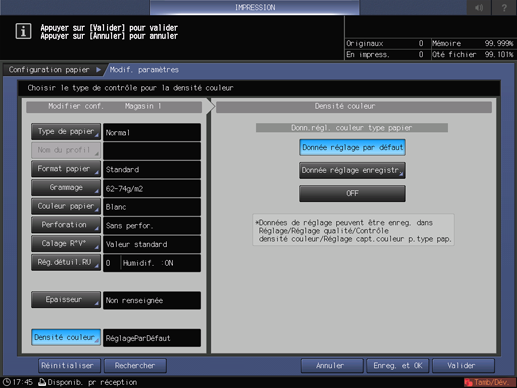Click the Annuler button
The height and width of the screenshot is (388, 517).
pyautogui.click(x=332, y=366)
